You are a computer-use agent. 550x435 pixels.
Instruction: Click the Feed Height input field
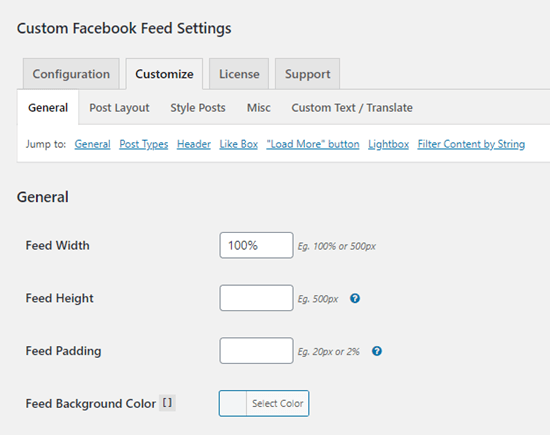coord(256,298)
